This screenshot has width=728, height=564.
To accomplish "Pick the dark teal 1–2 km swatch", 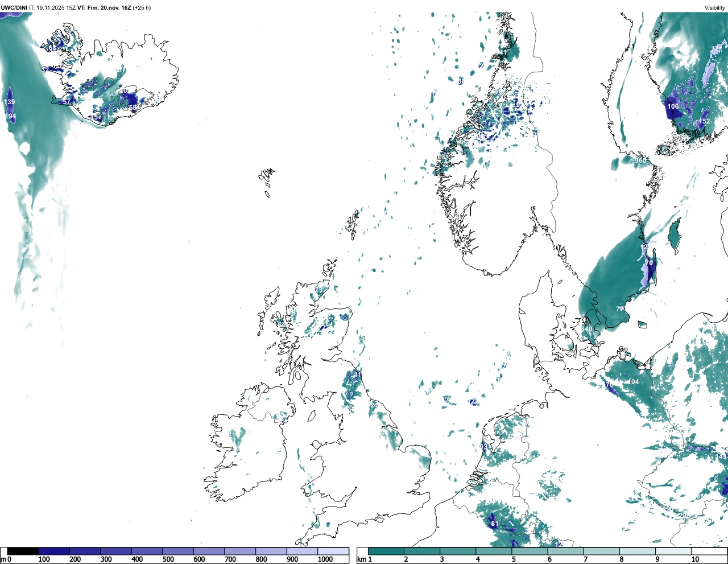I will tap(386, 551).
